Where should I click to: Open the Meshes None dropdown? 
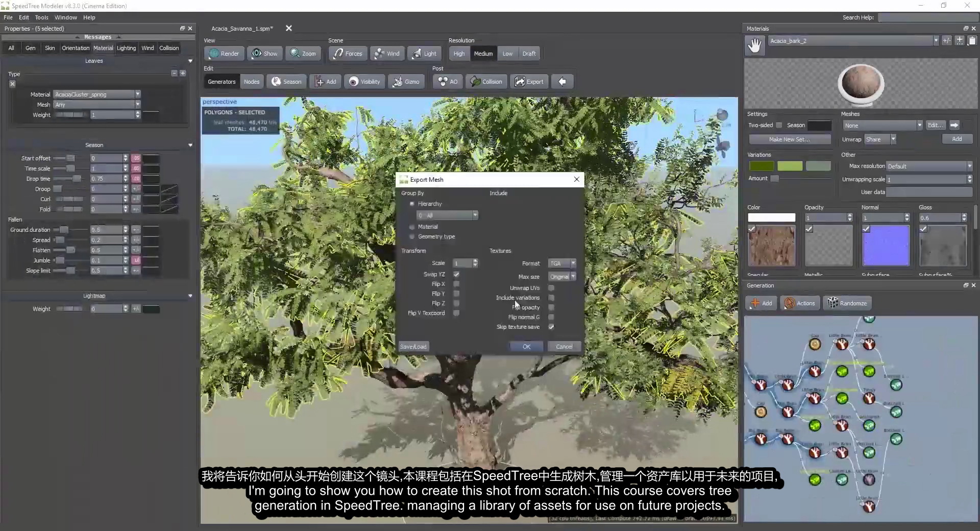(883, 125)
